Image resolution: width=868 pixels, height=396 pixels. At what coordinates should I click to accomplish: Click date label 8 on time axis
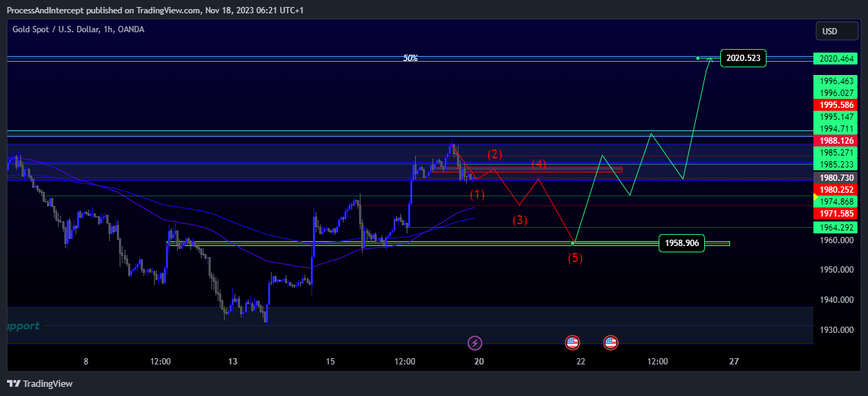tap(86, 362)
